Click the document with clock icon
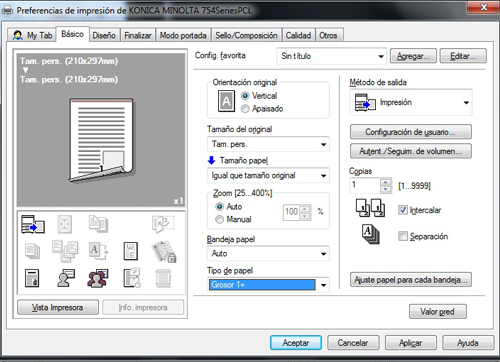This screenshot has width=500, height=362. 132,278
